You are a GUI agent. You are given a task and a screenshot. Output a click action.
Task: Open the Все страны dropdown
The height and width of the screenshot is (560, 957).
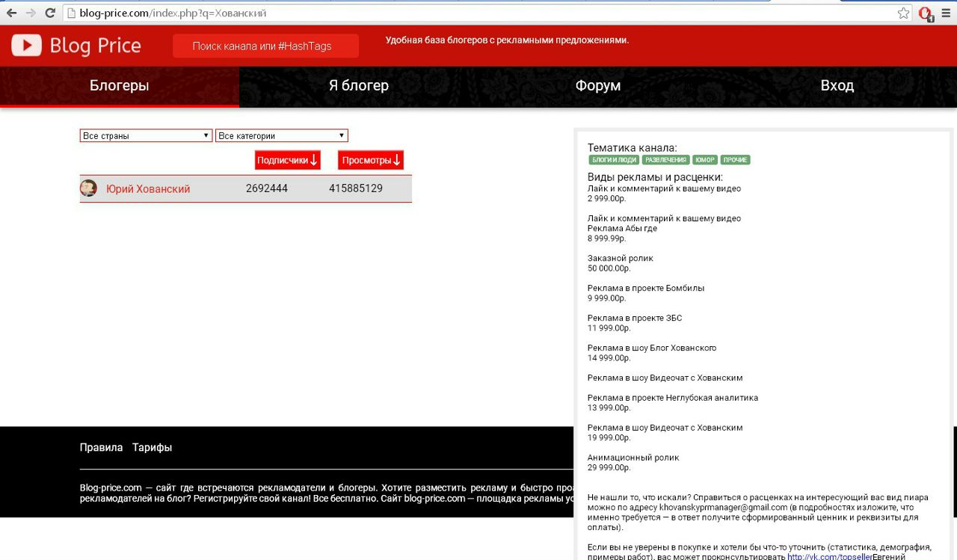click(x=146, y=135)
